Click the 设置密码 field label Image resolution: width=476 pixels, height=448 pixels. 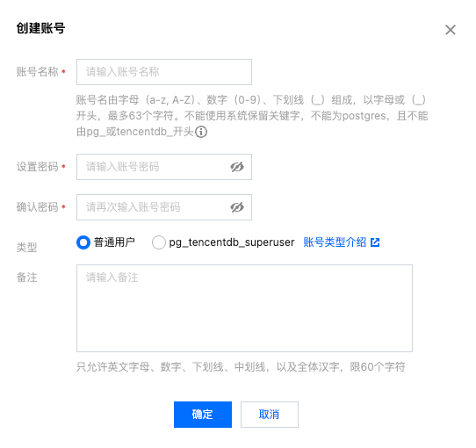(x=37, y=167)
